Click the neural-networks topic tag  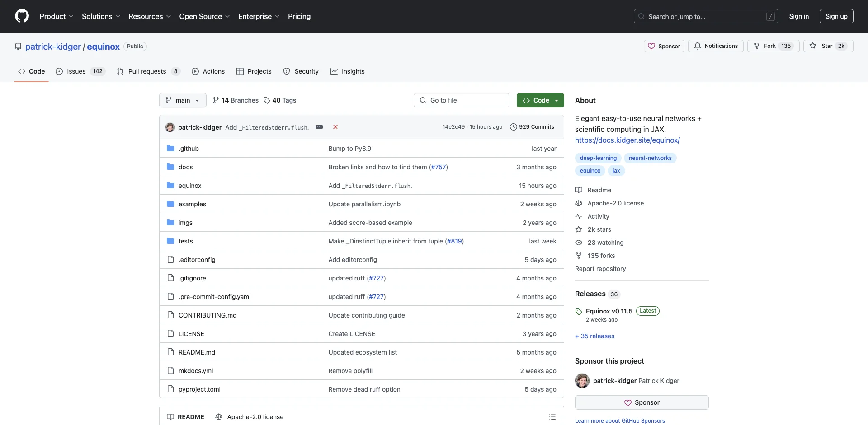pos(650,158)
